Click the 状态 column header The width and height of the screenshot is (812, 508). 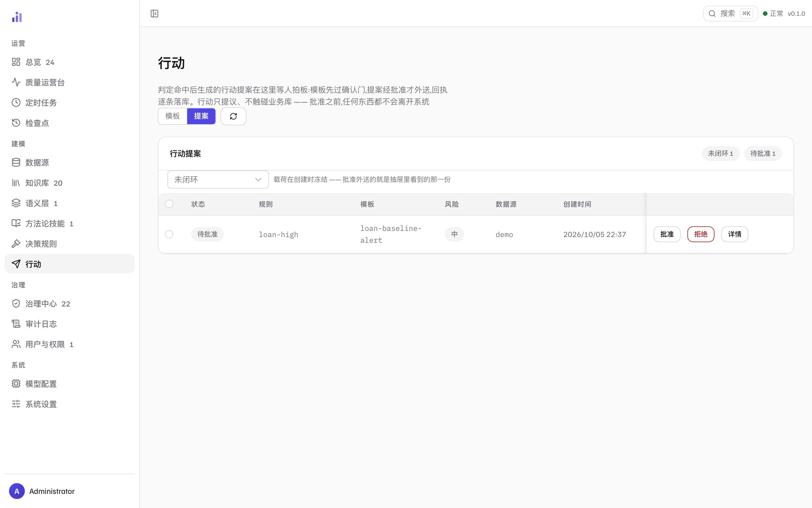[x=198, y=204]
